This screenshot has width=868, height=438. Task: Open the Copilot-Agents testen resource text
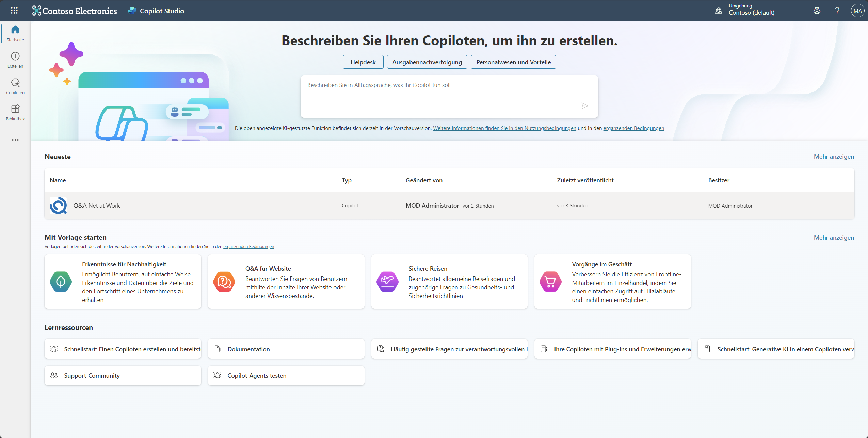[257, 376]
